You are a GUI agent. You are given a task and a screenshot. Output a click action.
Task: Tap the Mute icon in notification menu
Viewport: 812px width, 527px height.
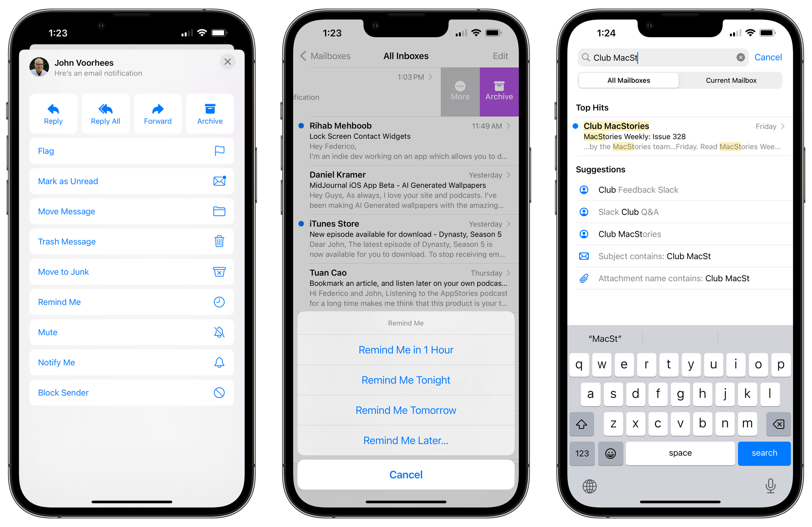(x=220, y=332)
